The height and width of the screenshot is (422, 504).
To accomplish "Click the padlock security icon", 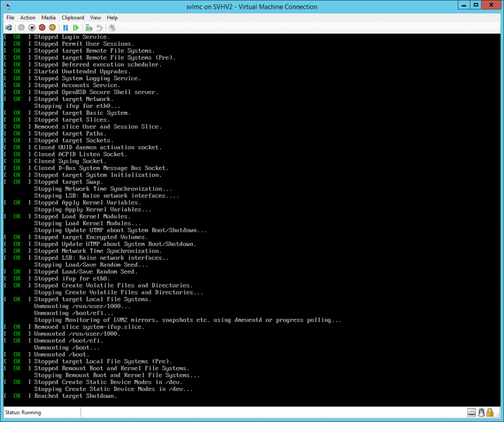I will click(490, 412).
